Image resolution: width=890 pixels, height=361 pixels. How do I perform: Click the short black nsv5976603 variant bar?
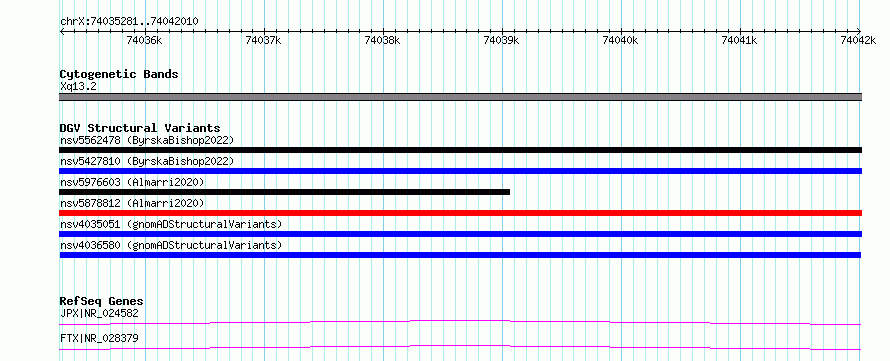point(284,192)
